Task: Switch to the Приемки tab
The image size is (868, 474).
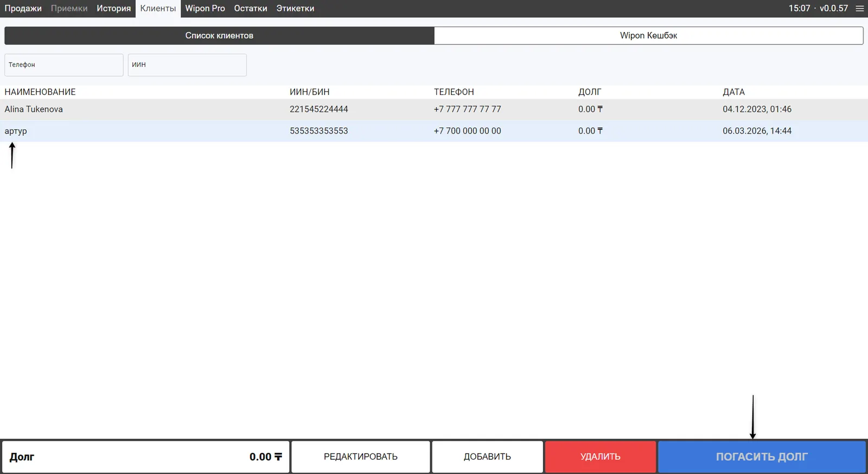Action: coord(69,9)
